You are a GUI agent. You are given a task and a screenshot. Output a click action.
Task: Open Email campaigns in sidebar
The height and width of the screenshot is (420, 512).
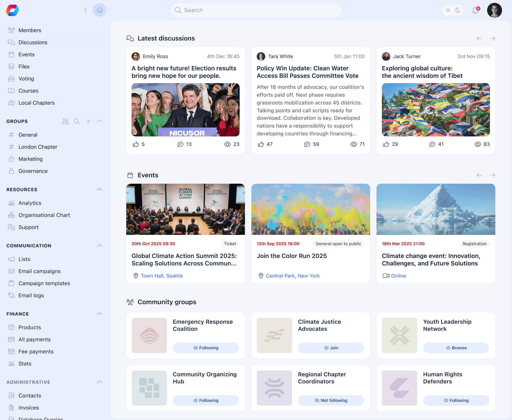(39, 271)
